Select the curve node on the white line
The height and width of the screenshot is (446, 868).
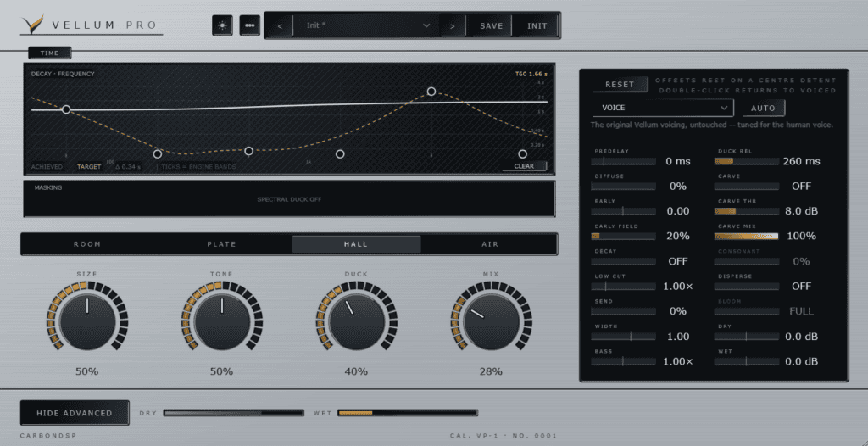coord(66,109)
